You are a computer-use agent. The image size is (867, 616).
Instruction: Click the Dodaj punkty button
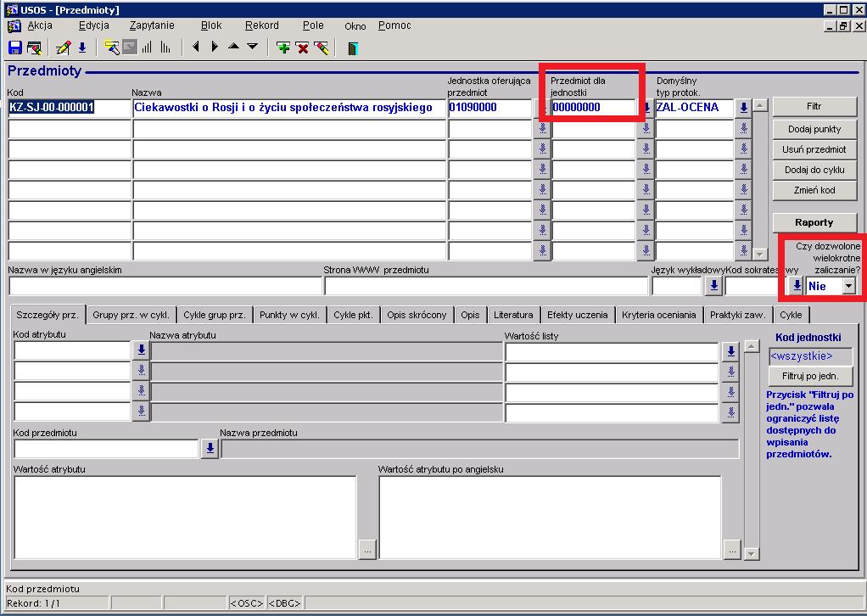814,129
